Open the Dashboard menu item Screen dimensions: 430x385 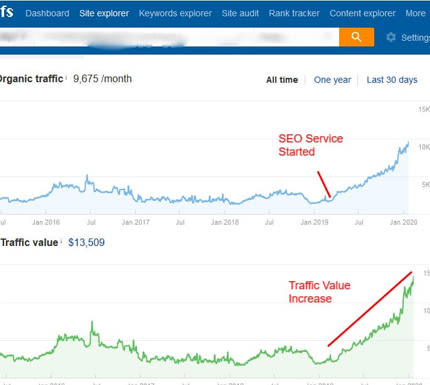[47, 13]
